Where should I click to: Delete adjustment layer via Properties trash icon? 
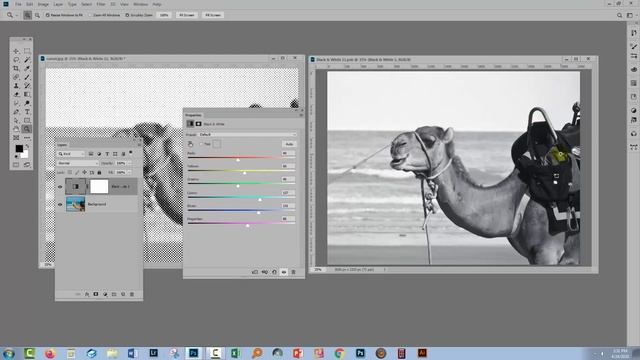(x=293, y=272)
